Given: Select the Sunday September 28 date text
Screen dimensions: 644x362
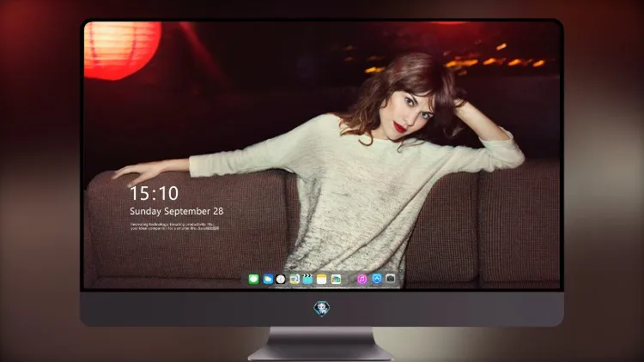Looking at the screenshot, I should tap(177, 211).
